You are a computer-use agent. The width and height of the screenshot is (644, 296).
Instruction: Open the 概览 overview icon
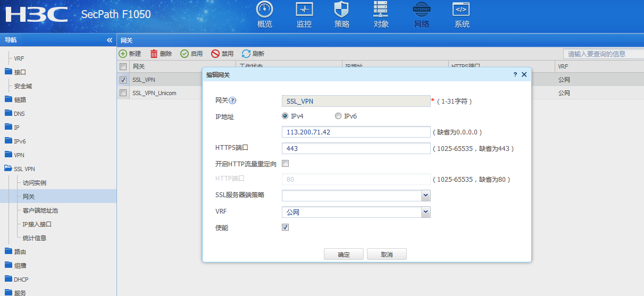coord(264,14)
